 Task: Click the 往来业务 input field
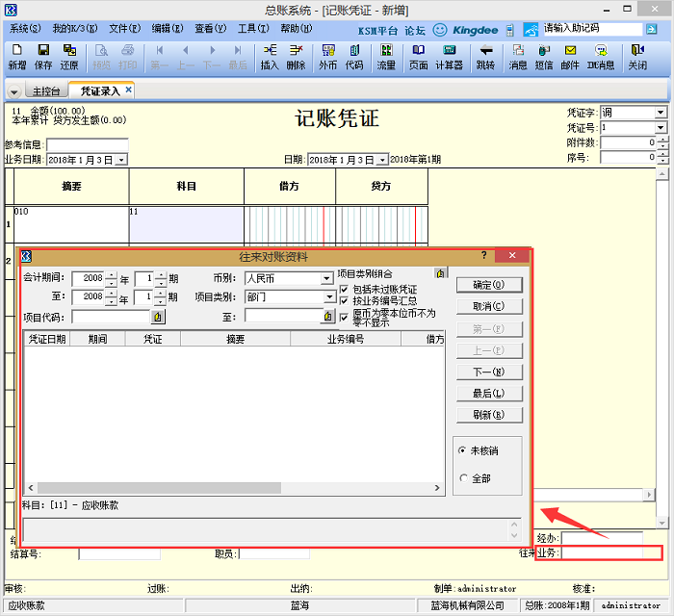(611, 553)
